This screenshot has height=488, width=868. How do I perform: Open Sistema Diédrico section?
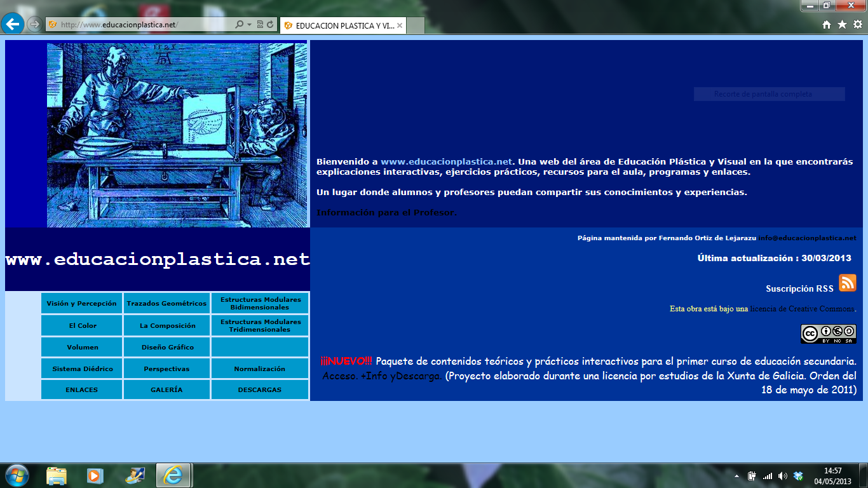(x=81, y=369)
